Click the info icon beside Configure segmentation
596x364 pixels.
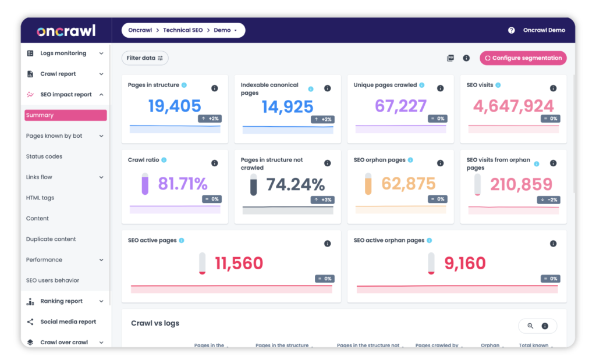[x=466, y=58]
